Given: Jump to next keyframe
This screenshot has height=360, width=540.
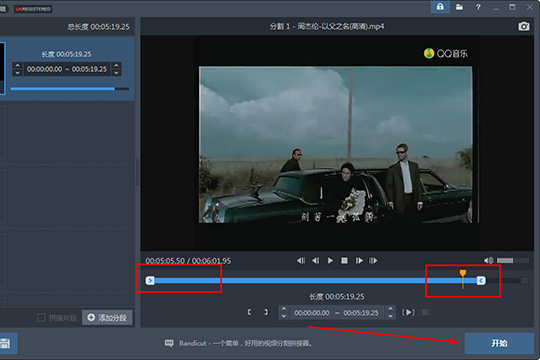Looking at the screenshot, I should coord(373,261).
